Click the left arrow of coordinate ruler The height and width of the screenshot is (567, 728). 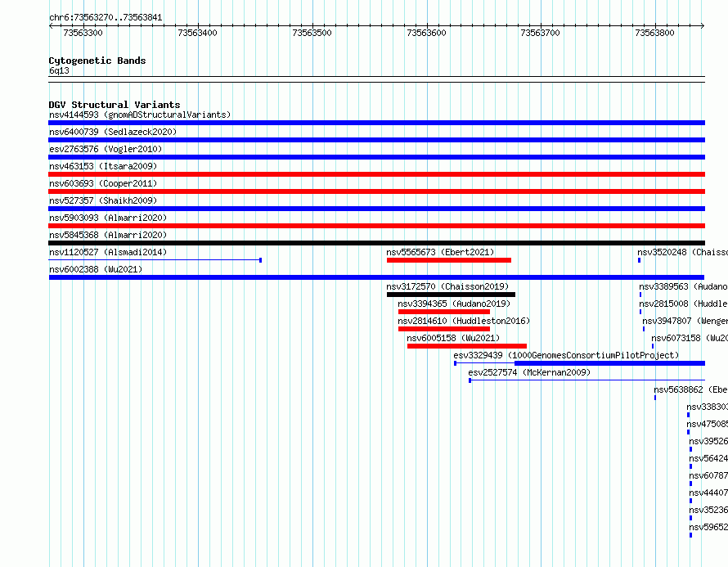[51, 26]
